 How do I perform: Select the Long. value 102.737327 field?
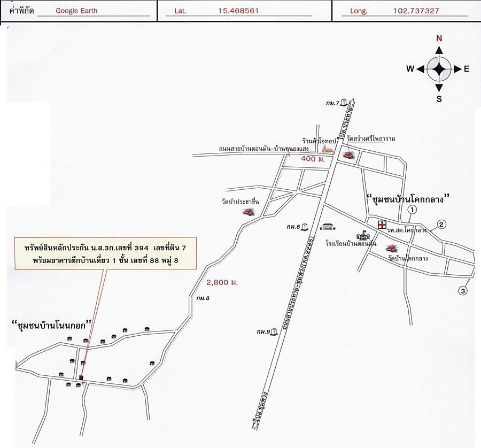coord(416,11)
